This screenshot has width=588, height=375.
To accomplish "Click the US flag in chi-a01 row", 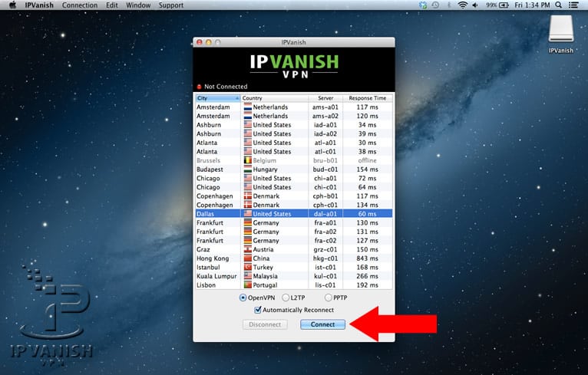I will pyautogui.click(x=247, y=179).
